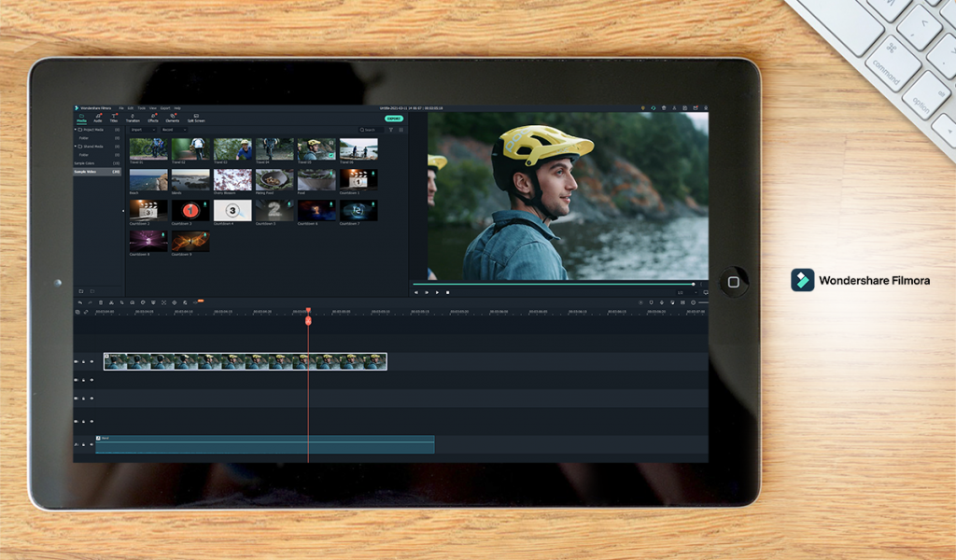Toggle the filter icon beside the search bar
This screenshot has height=560, width=956.
pos(391,130)
